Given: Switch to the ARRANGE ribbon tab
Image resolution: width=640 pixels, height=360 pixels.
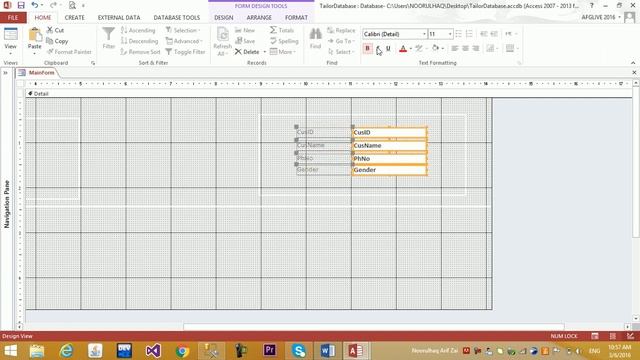Looking at the screenshot, I should 259,18.
